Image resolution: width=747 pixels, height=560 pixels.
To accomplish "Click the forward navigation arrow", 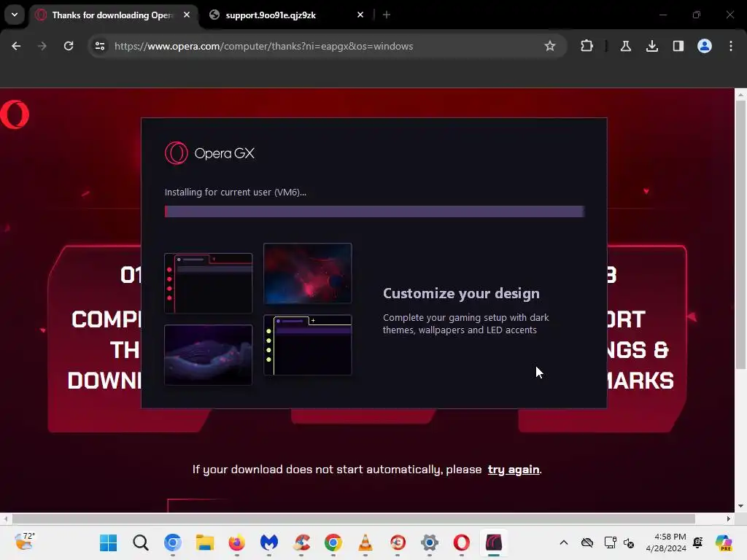I will click(x=42, y=46).
